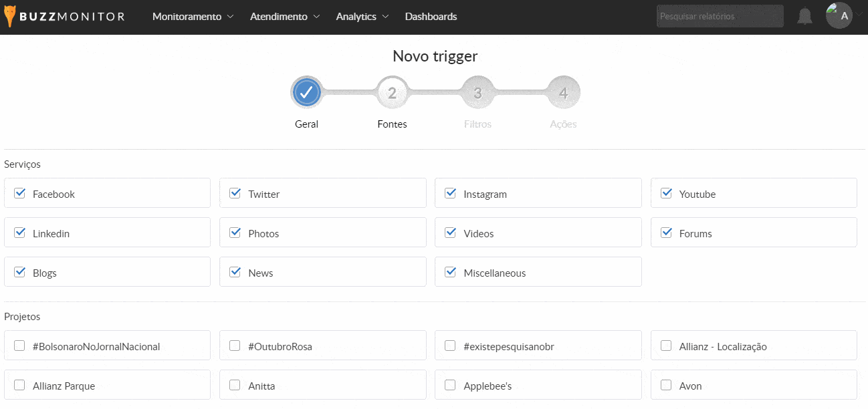Screen dimensions: 868x409
Task: Open the Analytics dropdown
Action: (362, 17)
